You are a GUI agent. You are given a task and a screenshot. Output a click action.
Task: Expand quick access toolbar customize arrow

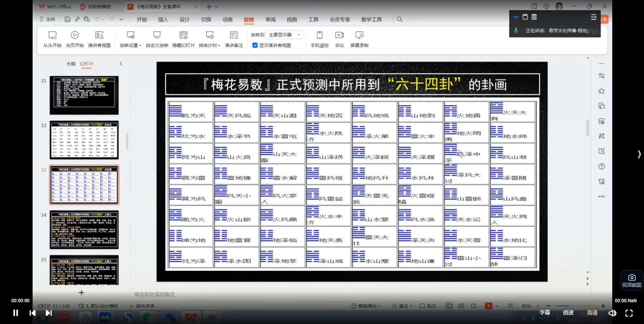[x=121, y=19]
